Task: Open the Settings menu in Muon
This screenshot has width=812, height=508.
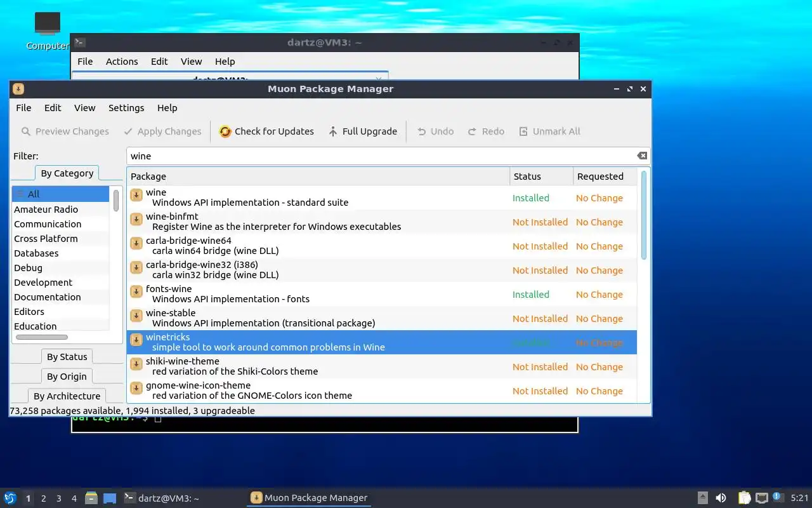Action: point(126,108)
